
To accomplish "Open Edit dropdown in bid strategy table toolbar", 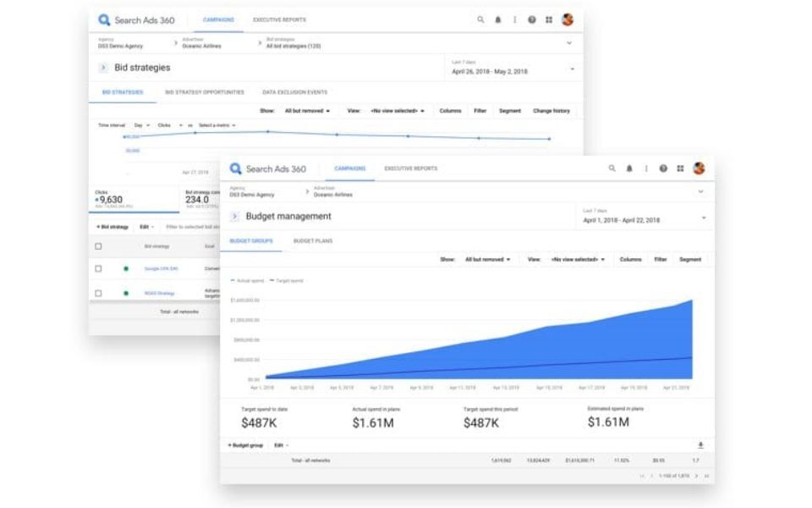I will 146,227.
